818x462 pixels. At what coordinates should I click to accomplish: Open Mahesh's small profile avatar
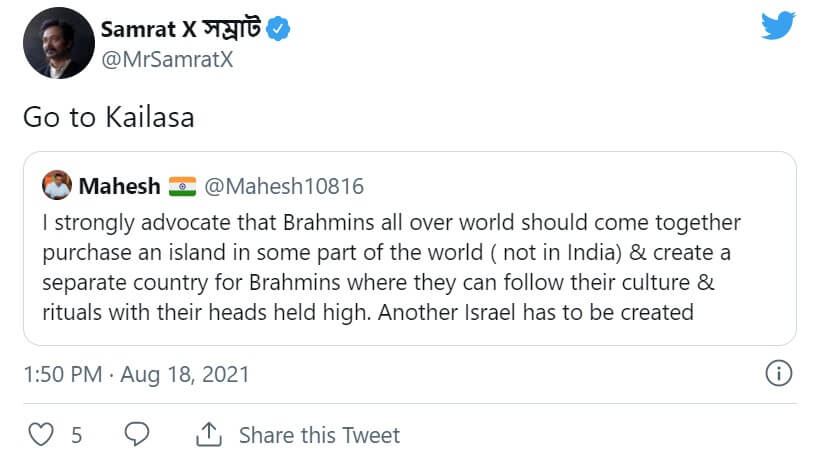56,186
